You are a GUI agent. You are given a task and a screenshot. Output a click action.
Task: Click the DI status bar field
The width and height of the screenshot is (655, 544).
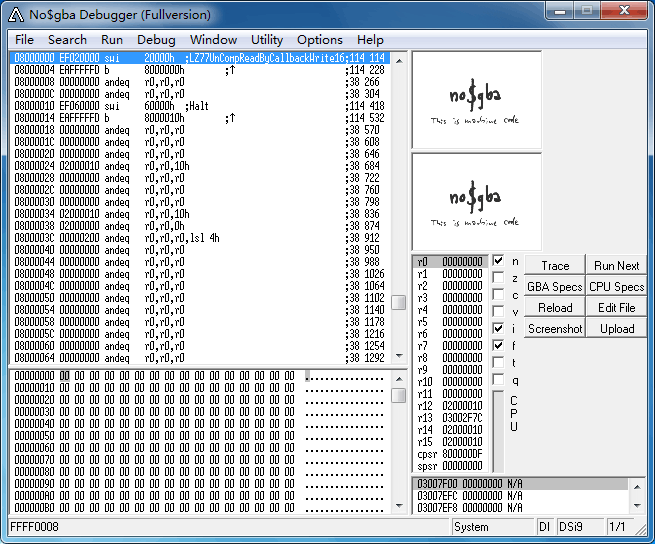[545, 527]
